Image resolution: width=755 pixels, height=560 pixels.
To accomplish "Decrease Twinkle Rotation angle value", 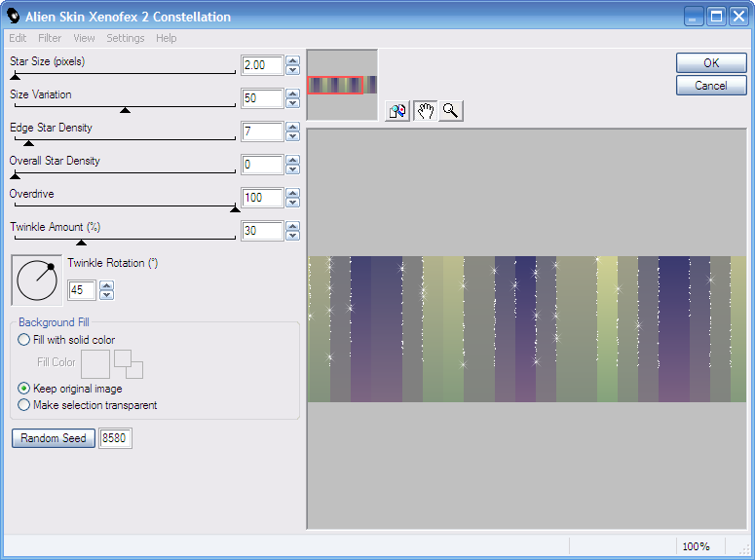I will click(x=107, y=295).
